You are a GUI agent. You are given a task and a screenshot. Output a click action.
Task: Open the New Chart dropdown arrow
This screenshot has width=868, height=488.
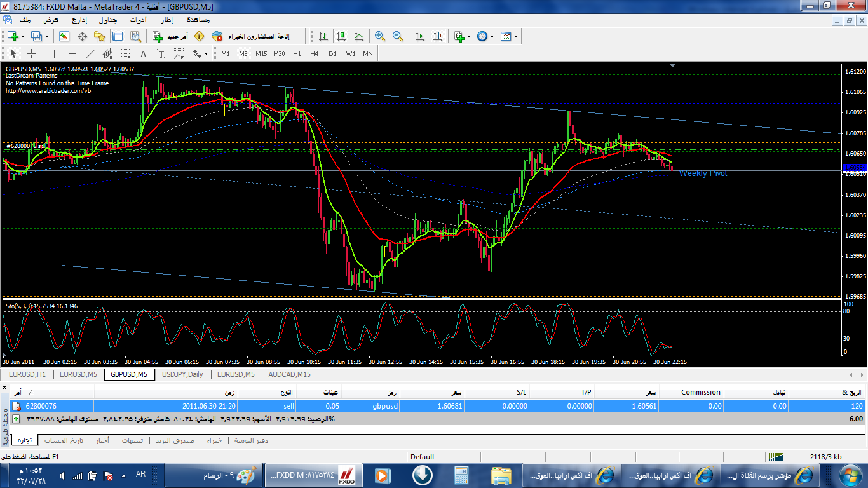(x=22, y=36)
